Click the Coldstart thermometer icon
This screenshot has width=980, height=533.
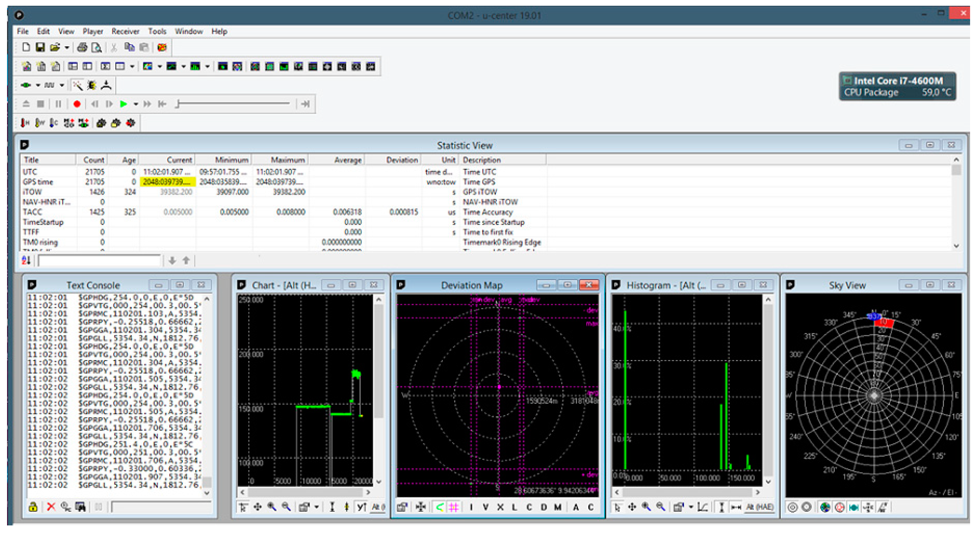[54, 123]
